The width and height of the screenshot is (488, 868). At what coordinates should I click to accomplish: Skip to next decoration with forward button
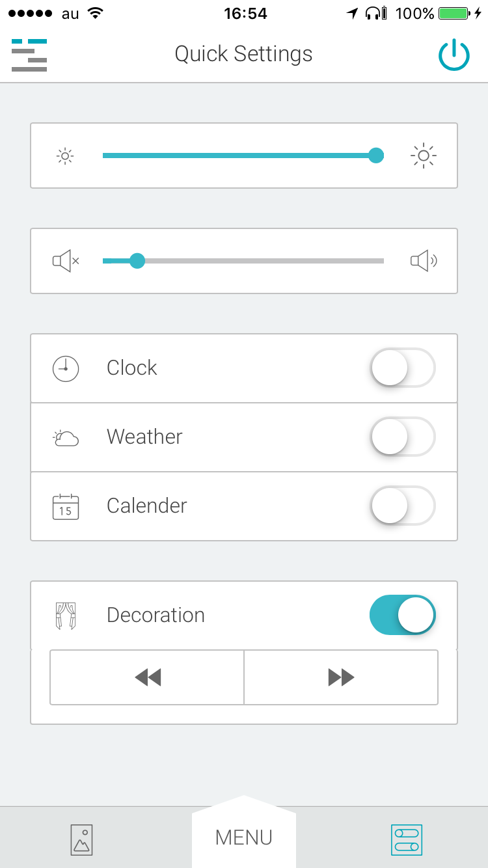[341, 678]
